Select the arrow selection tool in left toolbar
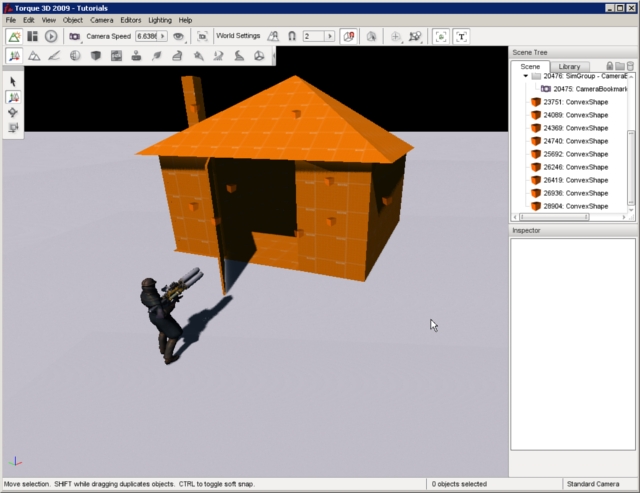 (x=13, y=82)
